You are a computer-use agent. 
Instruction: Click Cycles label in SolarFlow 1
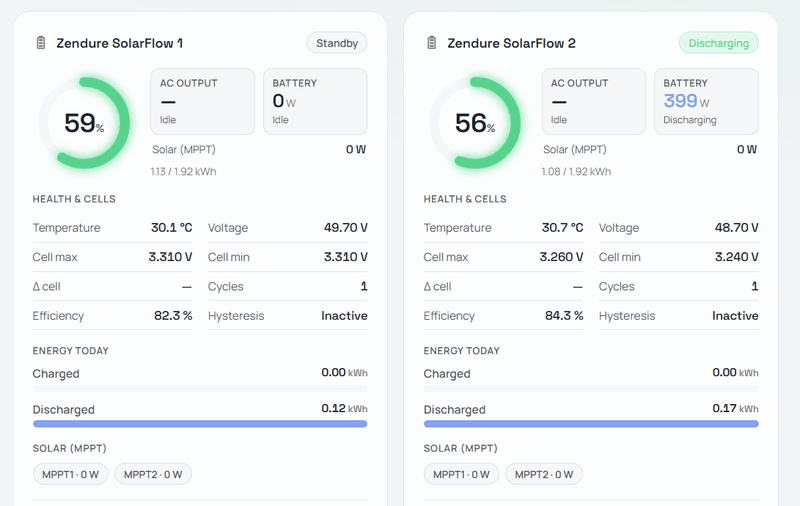pos(226,287)
